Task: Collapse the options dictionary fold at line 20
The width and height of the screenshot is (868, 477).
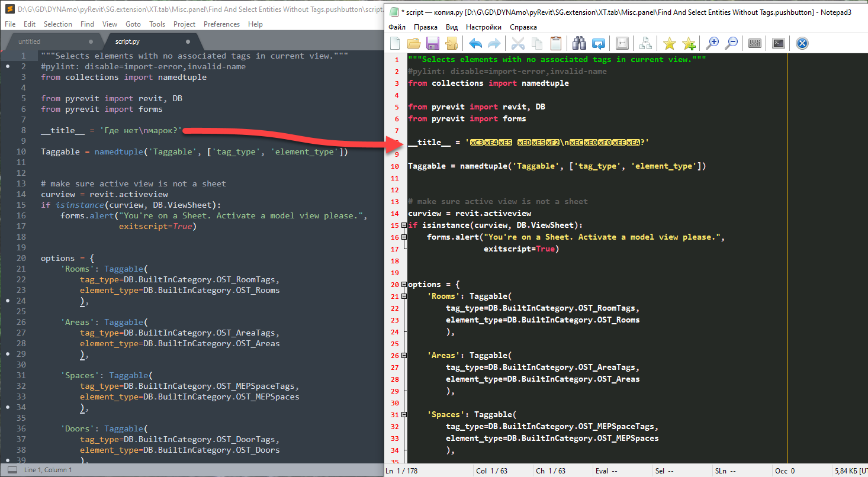Action: pos(404,285)
